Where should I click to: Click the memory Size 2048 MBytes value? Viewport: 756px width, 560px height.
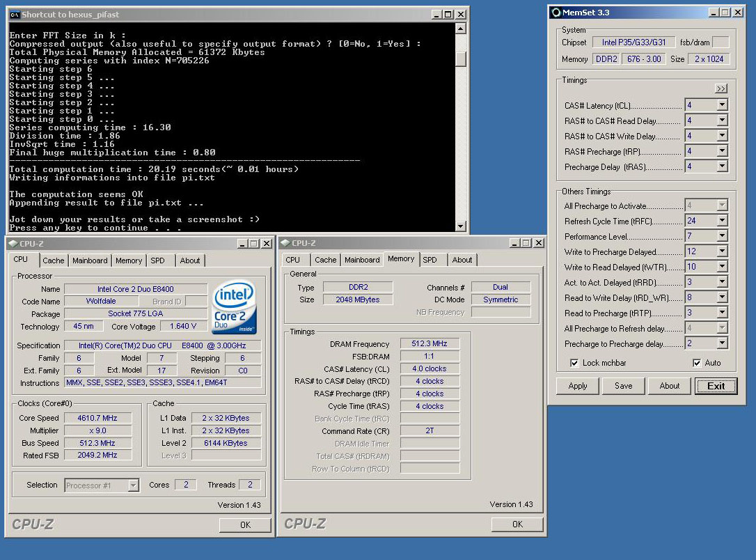point(358,300)
